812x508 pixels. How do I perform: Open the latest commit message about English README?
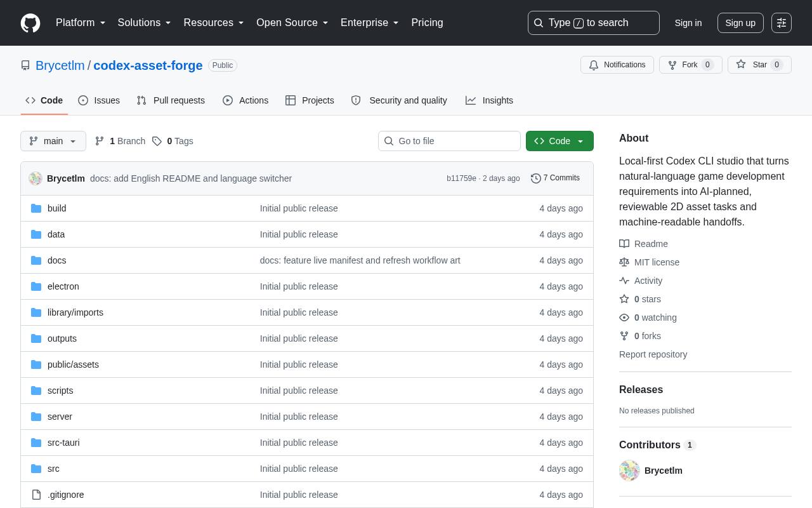(x=191, y=178)
